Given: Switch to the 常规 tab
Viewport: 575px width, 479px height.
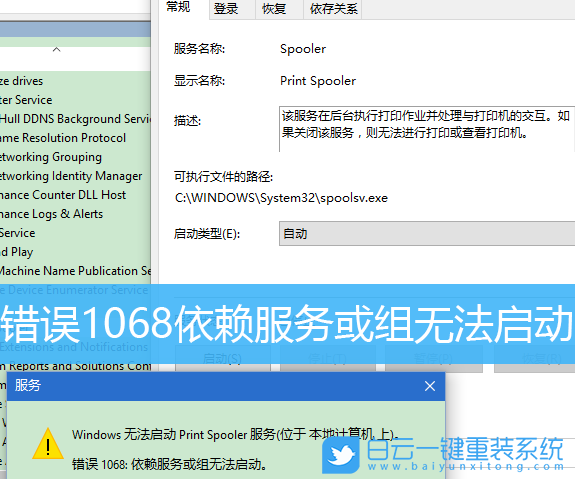Looking at the screenshot, I should (x=178, y=7).
